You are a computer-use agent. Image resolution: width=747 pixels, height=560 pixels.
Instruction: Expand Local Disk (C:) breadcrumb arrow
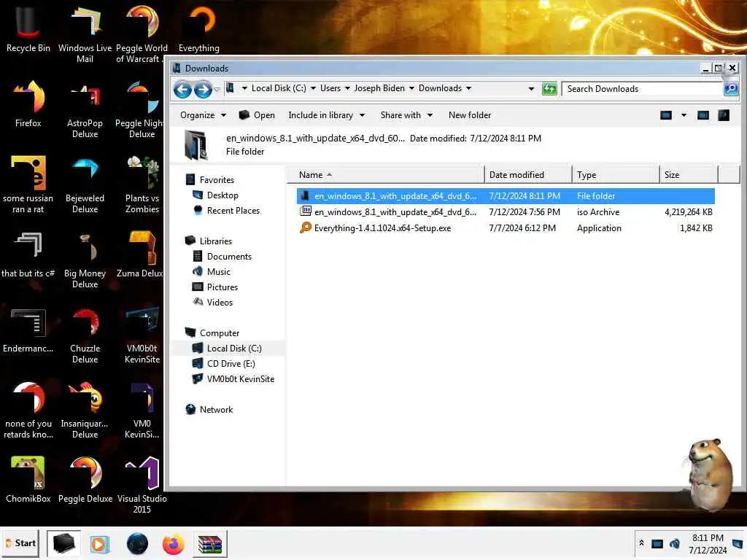pos(313,88)
